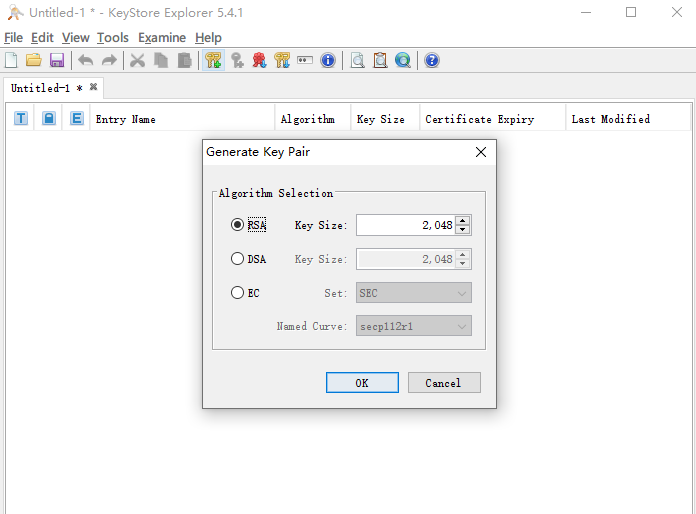Image resolution: width=696 pixels, height=514 pixels.
Task: Save the KeyStore using the floppy icon
Action: tap(57, 60)
